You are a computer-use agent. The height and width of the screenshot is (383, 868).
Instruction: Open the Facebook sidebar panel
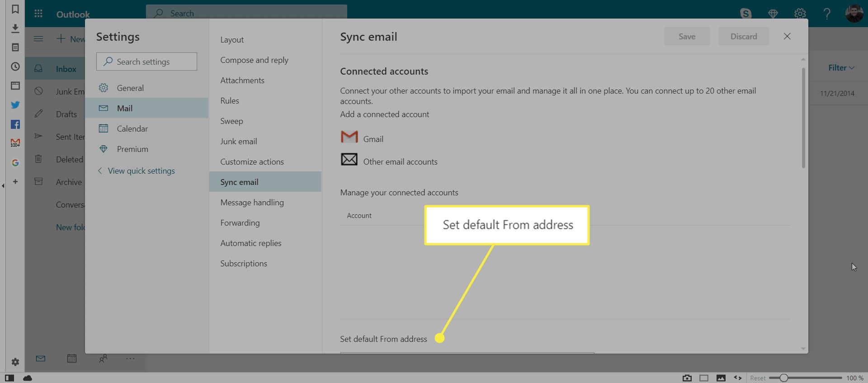[15, 124]
